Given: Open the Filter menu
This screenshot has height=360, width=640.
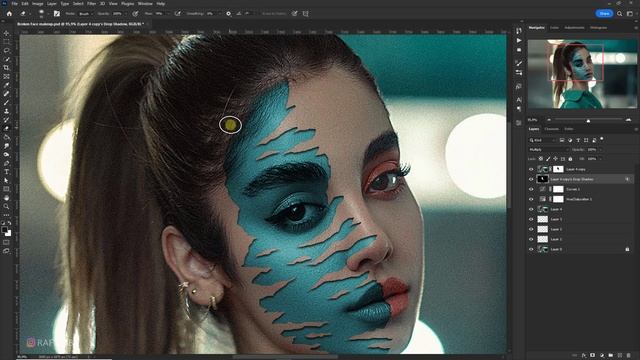Looking at the screenshot, I should click(91, 3).
